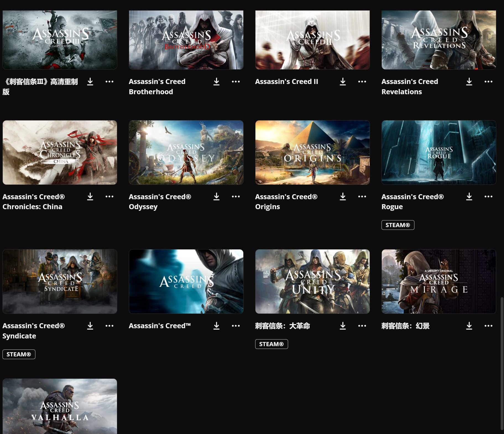Open the Valhalla cover art

click(x=60, y=406)
